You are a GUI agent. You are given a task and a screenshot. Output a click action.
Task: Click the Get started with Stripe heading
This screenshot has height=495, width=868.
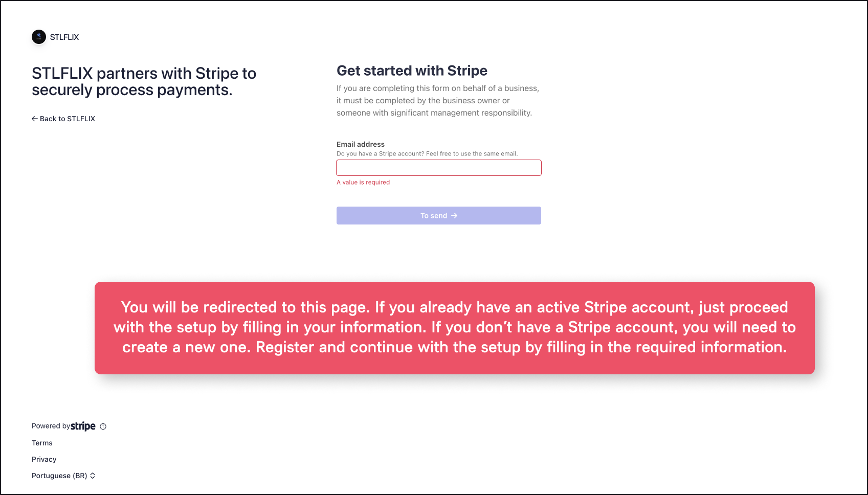point(412,71)
